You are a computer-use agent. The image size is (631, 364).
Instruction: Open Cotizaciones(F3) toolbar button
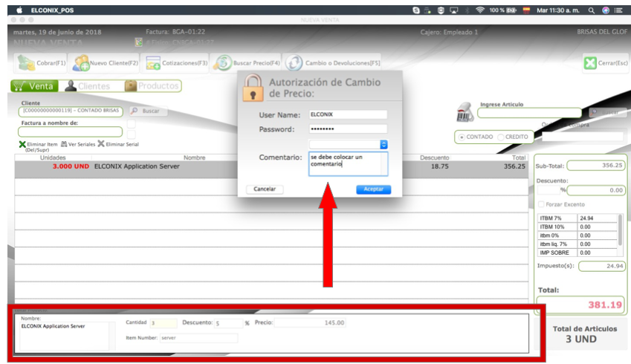tap(175, 63)
